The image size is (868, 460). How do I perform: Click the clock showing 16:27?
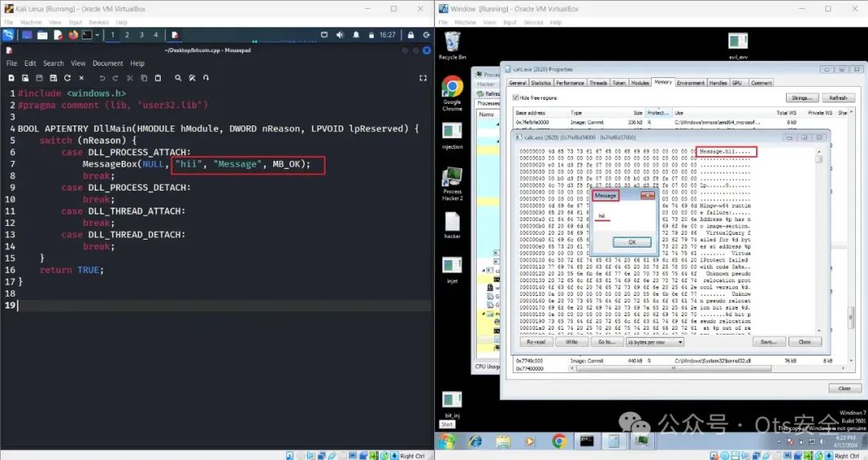[x=387, y=35]
